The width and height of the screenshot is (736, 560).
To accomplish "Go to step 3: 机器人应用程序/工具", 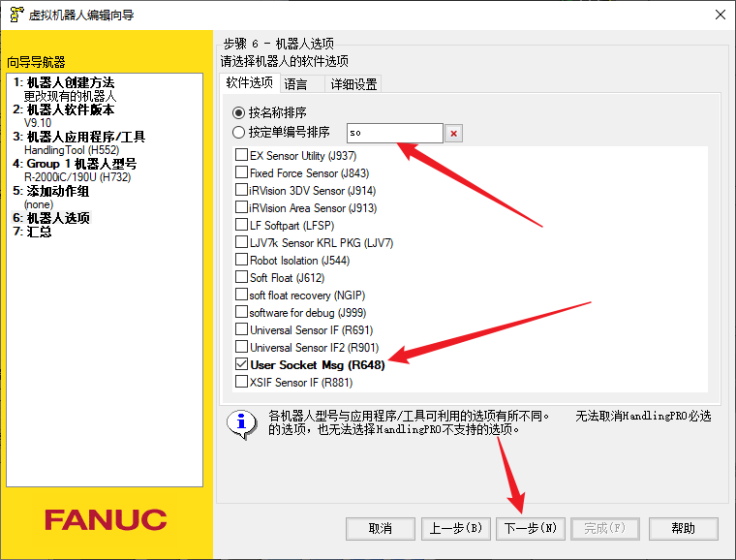I will pos(78,137).
